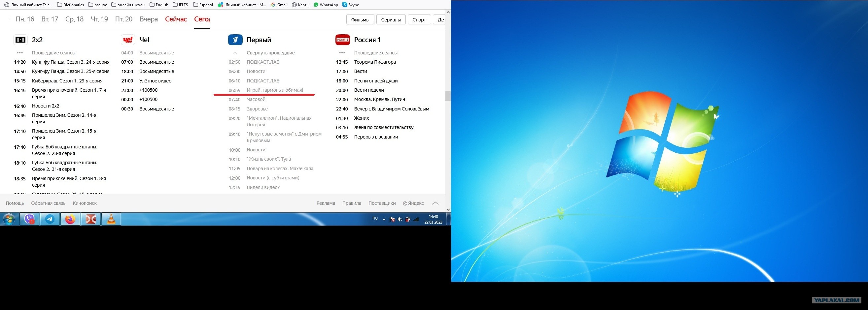Click the page scrollbar thumb
This screenshot has height=310, width=868.
[448, 96]
